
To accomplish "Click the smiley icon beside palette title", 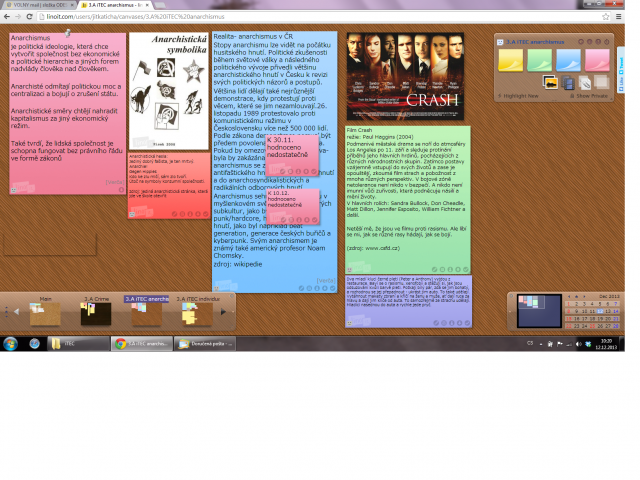I will tap(500, 42).
